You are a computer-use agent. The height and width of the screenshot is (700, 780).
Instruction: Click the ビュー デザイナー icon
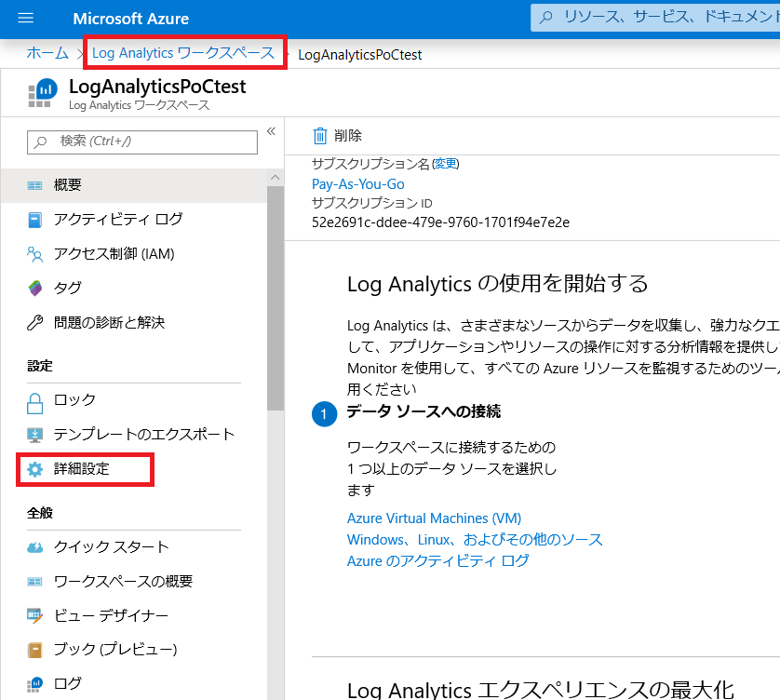coord(34,615)
